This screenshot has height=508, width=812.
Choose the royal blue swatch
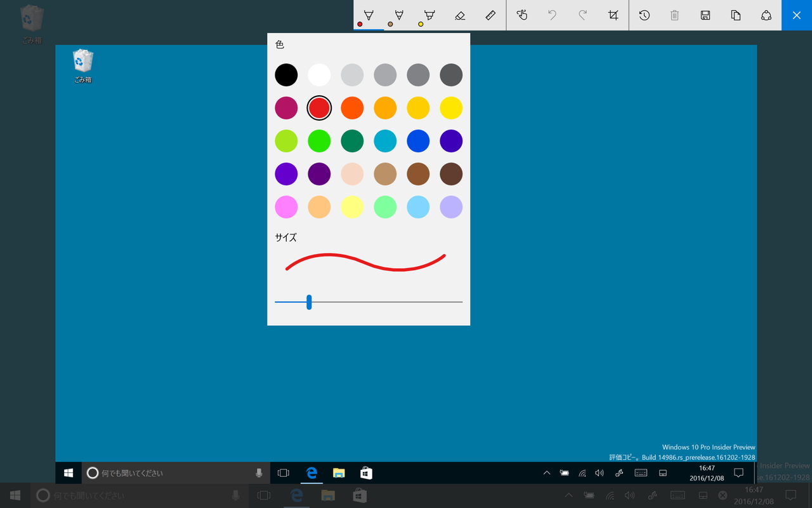[418, 141]
